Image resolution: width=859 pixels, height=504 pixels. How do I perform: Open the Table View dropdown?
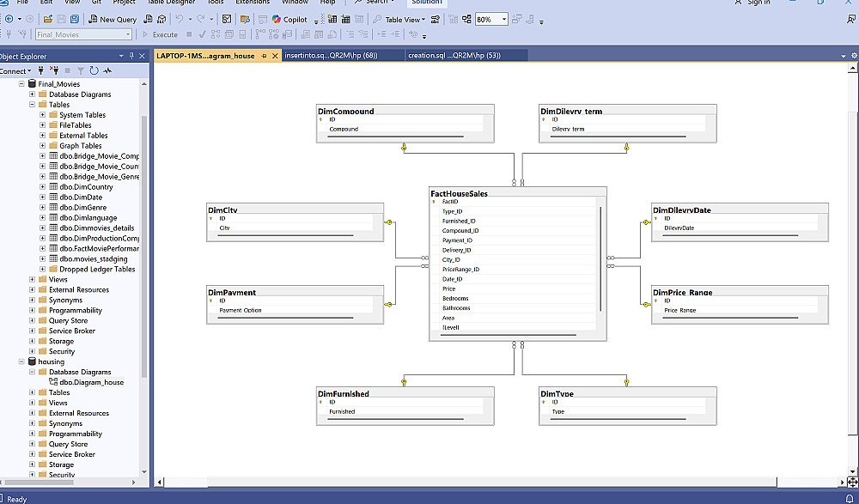tap(405, 19)
